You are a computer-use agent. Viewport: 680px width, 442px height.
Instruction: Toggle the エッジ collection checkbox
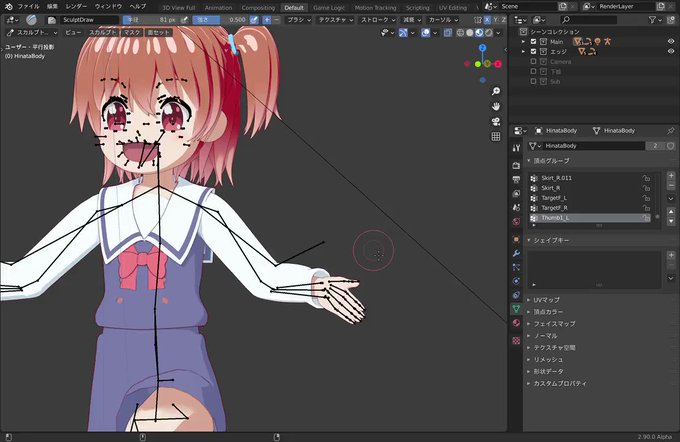click(x=533, y=52)
